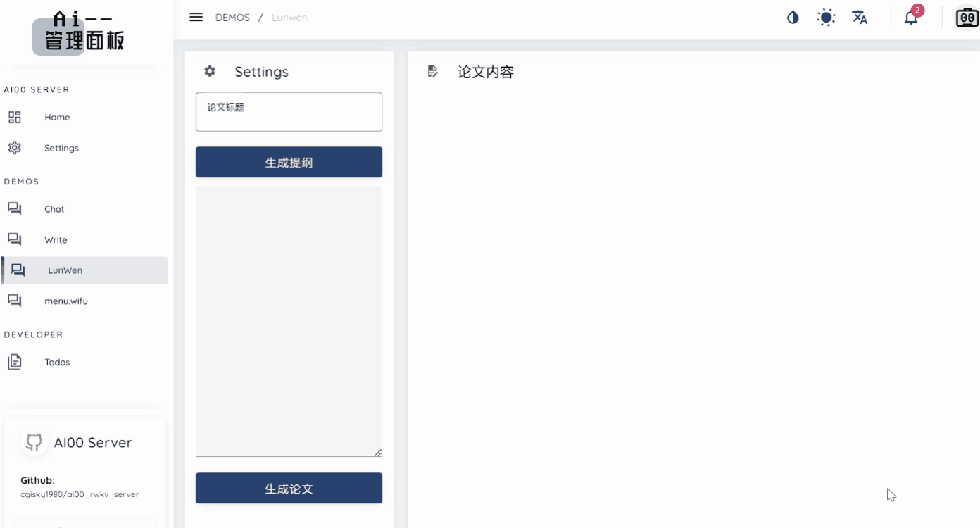Click the GitHub logo icon
Image resolution: width=980 pixels, height=528 pixels.
[33, 442]
